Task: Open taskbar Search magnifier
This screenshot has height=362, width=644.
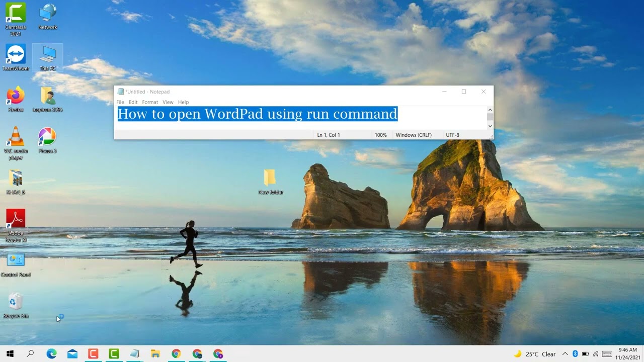Action: 30,353
